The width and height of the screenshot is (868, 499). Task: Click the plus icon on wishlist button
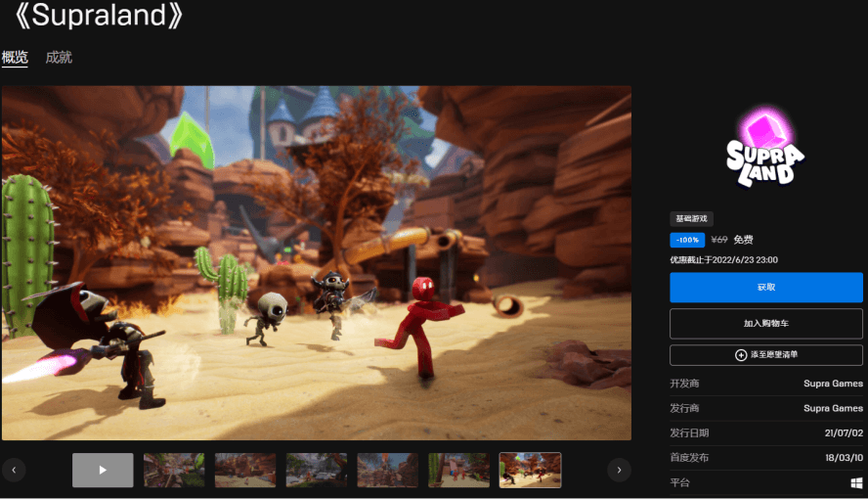point(741,355)
